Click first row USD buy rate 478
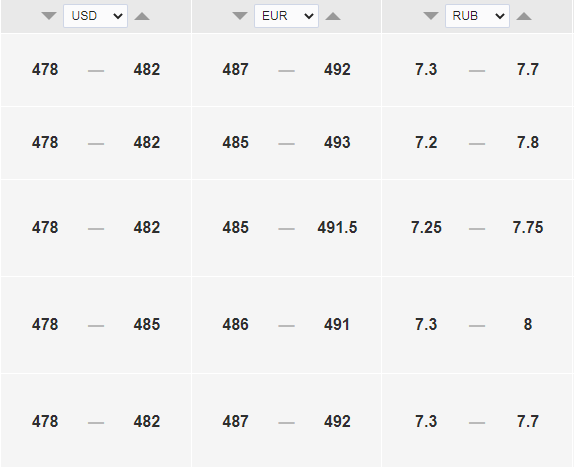 pyautogui.click(x=45, y=70)
